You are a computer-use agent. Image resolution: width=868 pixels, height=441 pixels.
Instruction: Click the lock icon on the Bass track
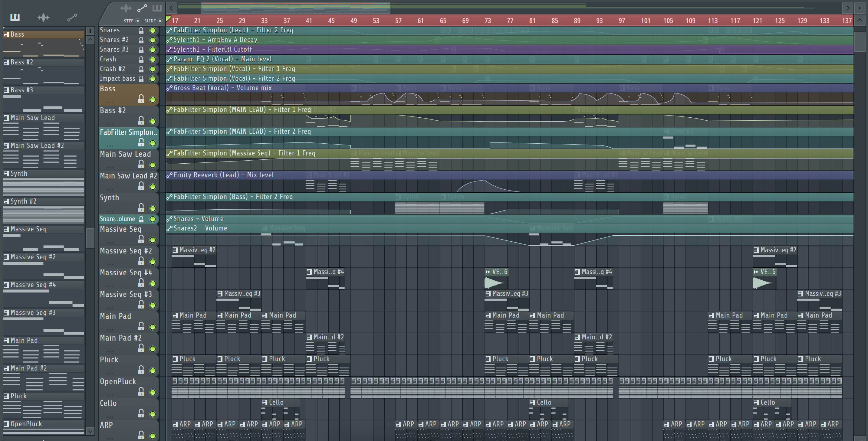pyautogui.click(x=141, y=99)
